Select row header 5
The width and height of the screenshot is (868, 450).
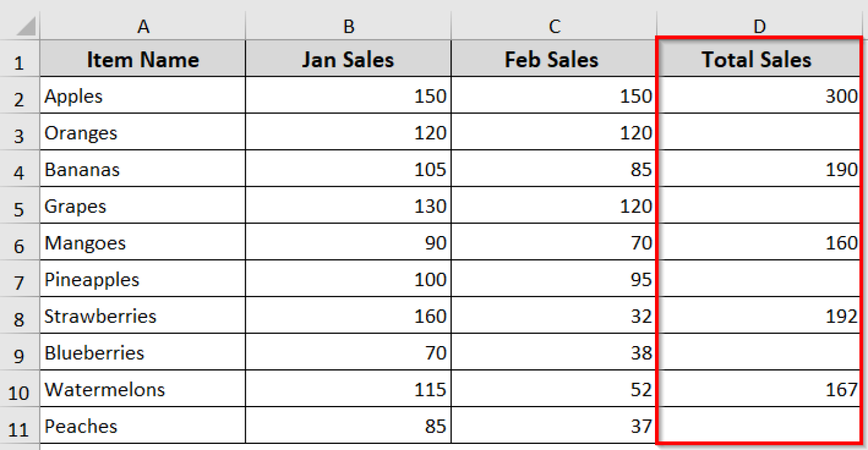point(20,206)
